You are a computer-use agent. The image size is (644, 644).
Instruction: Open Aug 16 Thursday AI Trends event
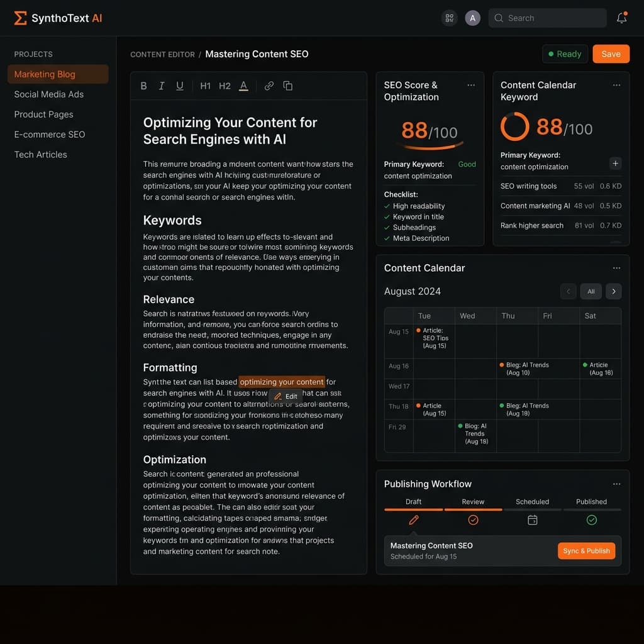[524, 369]
